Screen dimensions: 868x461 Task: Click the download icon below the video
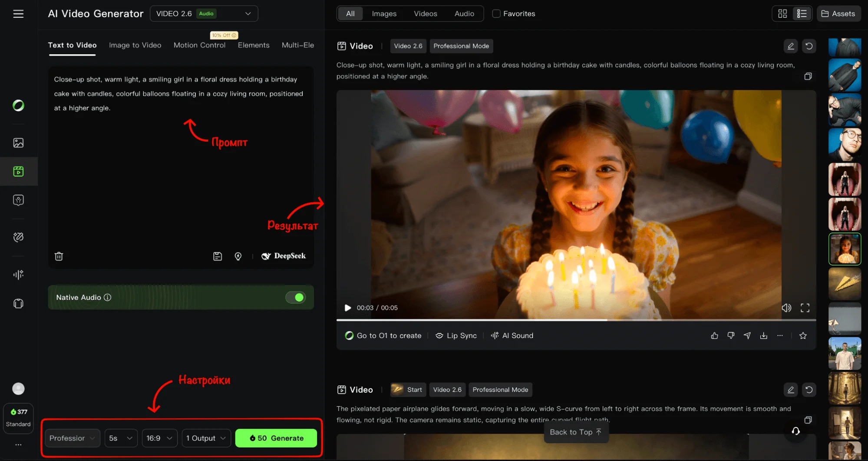coord(763,335)
